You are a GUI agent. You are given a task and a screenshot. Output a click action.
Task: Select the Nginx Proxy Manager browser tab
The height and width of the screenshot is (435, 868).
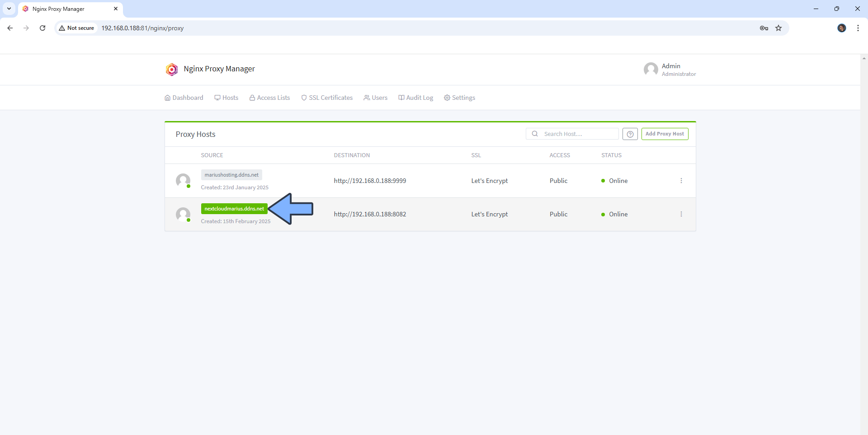click(71, 9)
